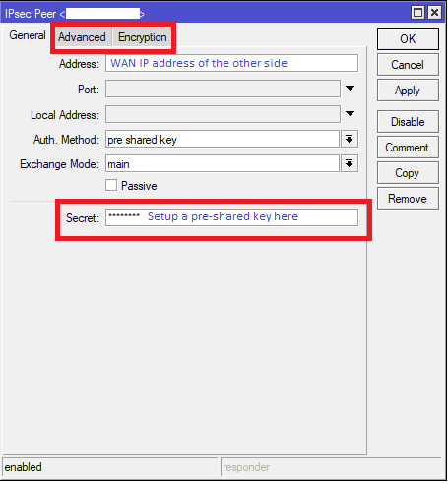This screenshot has width=448, height=484.
Task: Click into the Secret field
Action: click(x=231, y=217)
